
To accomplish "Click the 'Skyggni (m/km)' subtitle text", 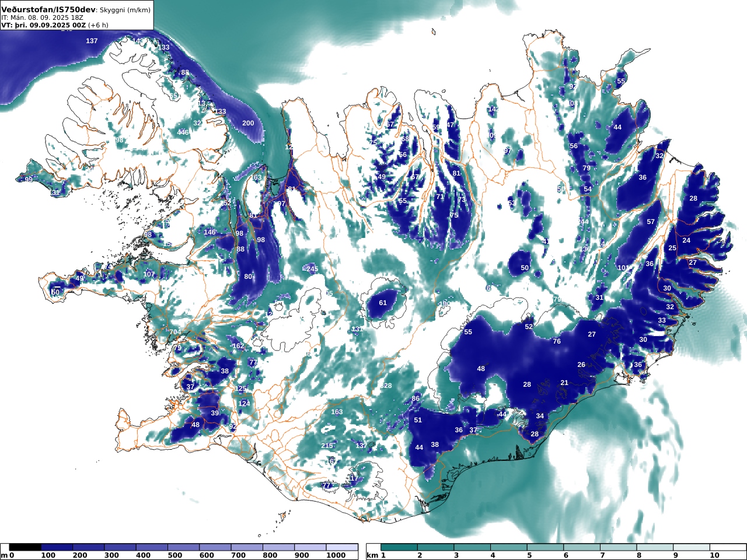I will [125, 10].
